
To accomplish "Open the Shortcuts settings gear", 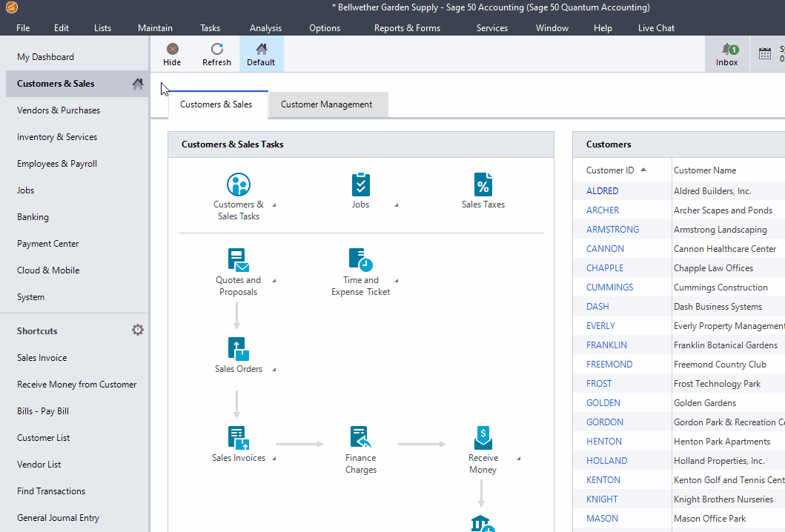I will coord(138,330).
